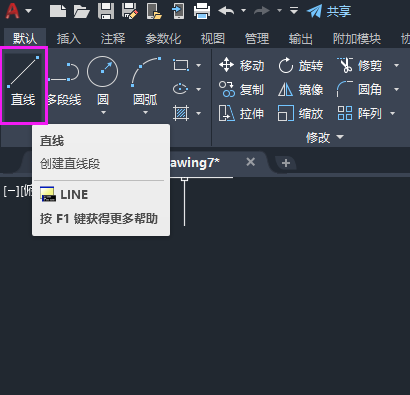Create a new drawing file icon

click(58, 11)
